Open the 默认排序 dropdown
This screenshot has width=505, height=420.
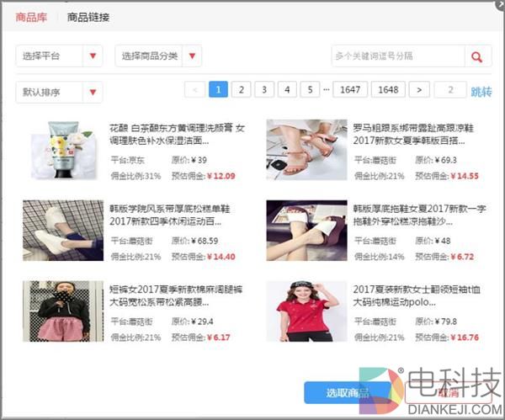(x=59, y=93)
